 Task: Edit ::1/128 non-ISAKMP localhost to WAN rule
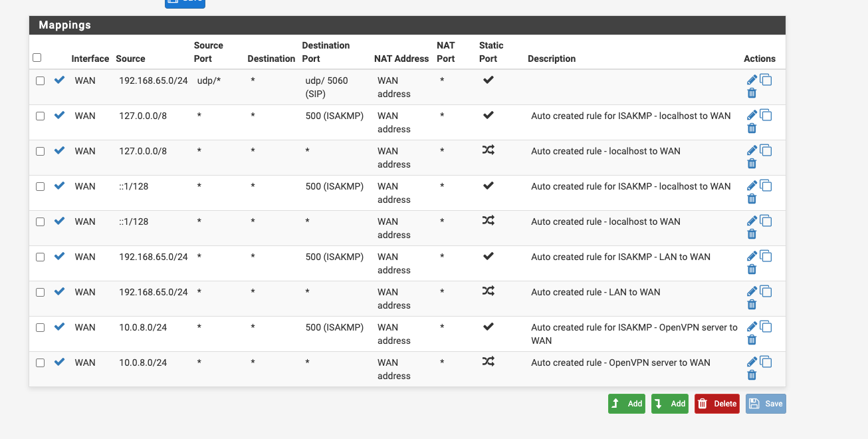pyautogui.click(x=752, y=221)
